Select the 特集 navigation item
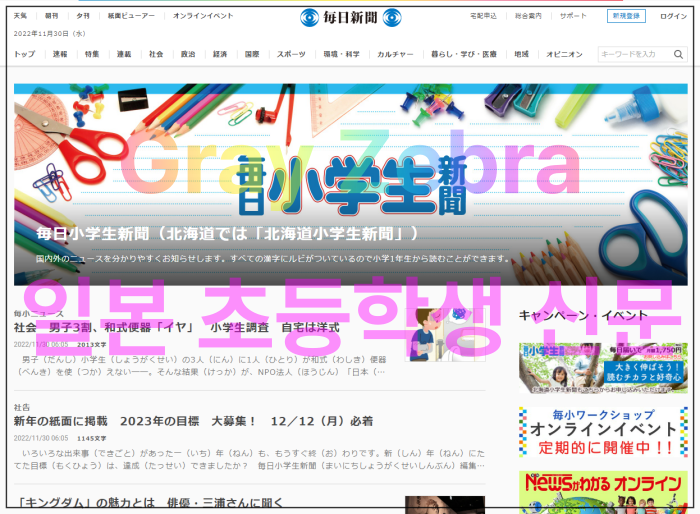 [92, 54]
